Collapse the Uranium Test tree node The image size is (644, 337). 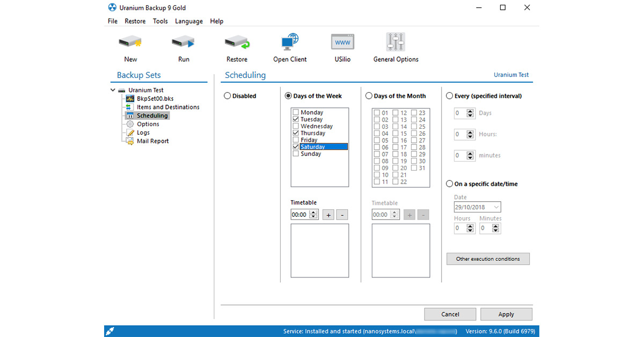point(113,90)
